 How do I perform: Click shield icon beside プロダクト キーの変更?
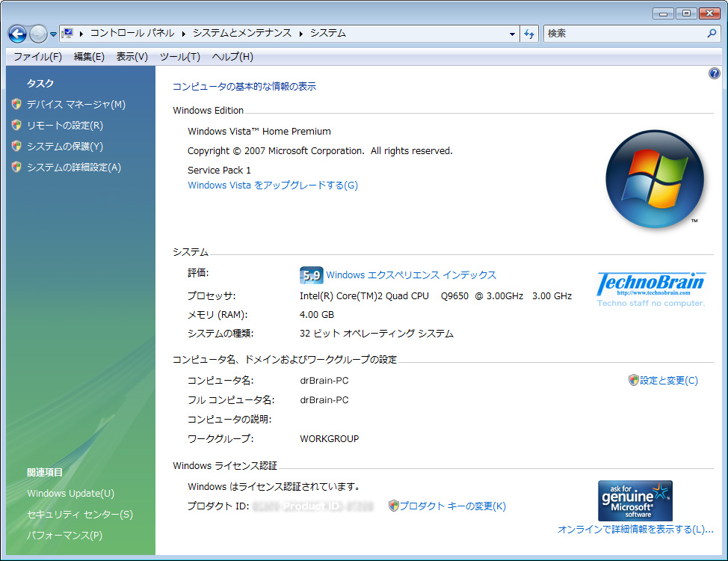click(393, 506)
